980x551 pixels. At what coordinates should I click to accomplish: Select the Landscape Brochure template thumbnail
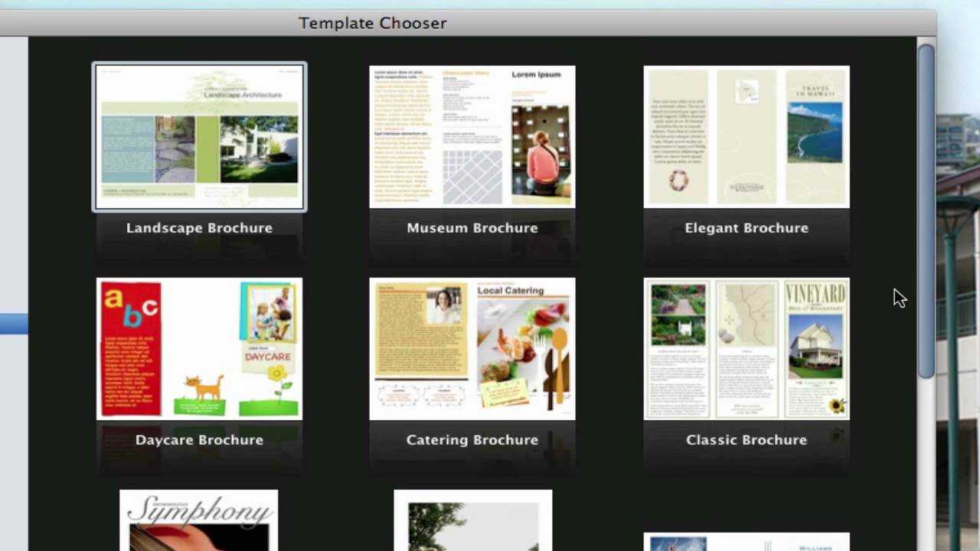(199, 136)
